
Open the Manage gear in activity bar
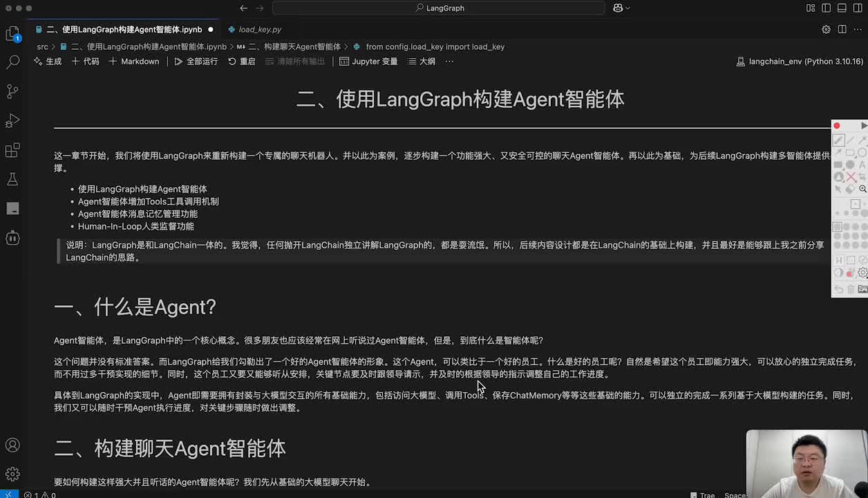pyautogui.click(x=12, y=474)
